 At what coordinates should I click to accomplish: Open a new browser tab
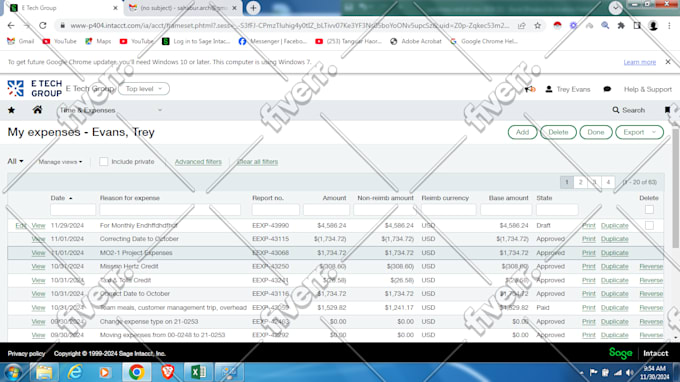[253, 8]
